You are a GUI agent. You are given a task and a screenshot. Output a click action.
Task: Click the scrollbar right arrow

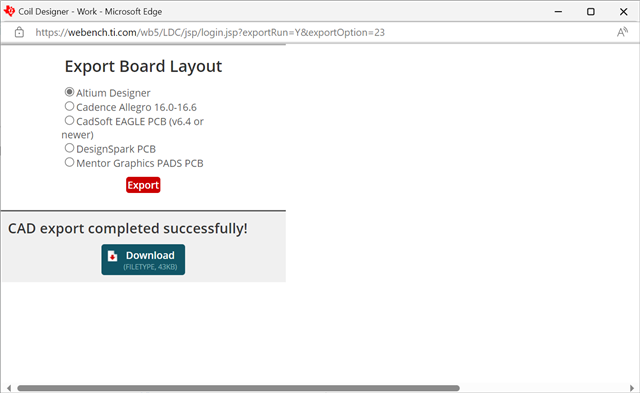click(632, 388)
